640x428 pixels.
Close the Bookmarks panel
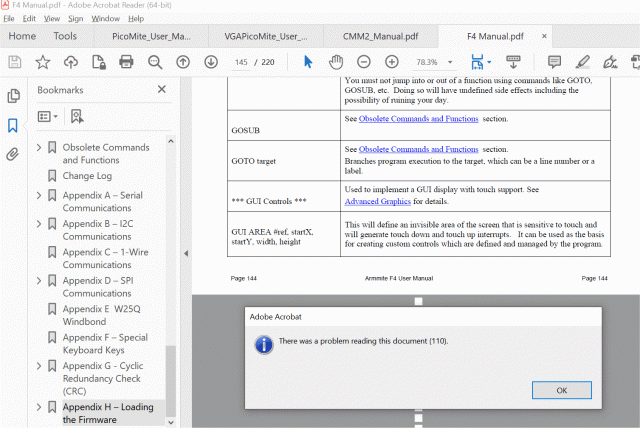click(162, 89)
